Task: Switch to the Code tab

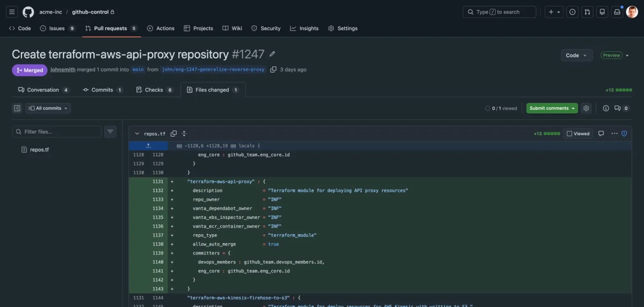Action: [x=20, y=28]
